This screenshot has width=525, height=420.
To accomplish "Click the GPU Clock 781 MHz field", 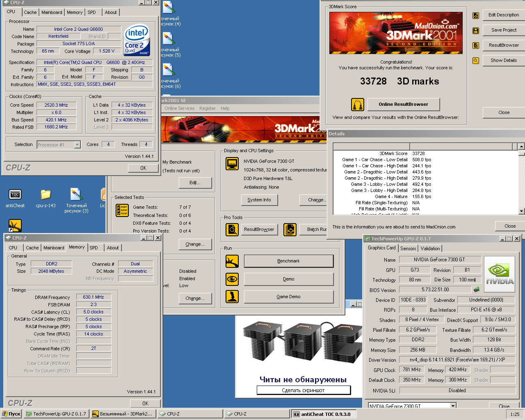I will pyautogui.click(x=412, y=370).
